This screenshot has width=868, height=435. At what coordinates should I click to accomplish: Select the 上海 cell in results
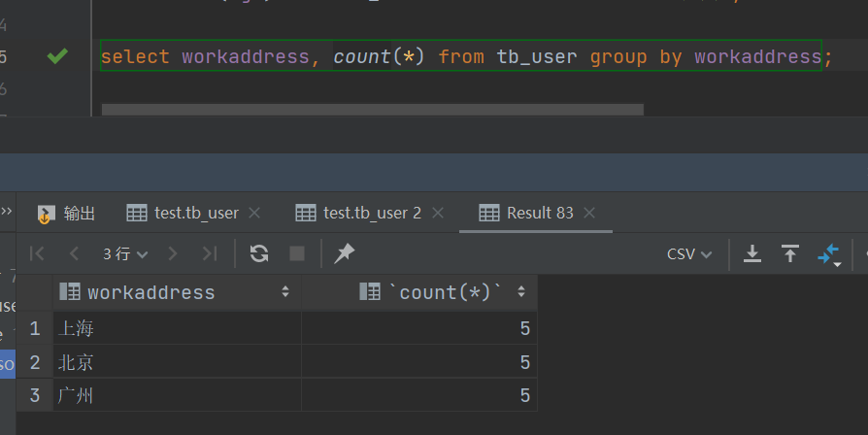(x=175, y=328)
